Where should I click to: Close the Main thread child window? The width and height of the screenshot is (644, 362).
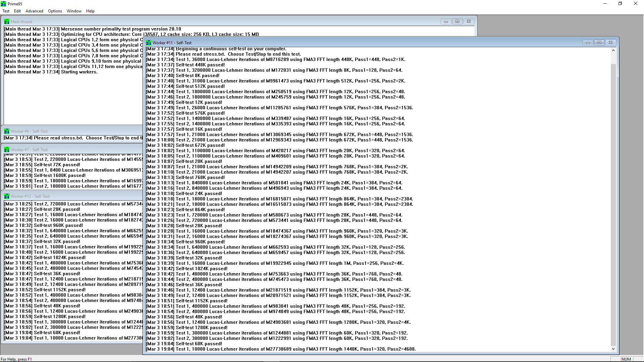point(469,21)
